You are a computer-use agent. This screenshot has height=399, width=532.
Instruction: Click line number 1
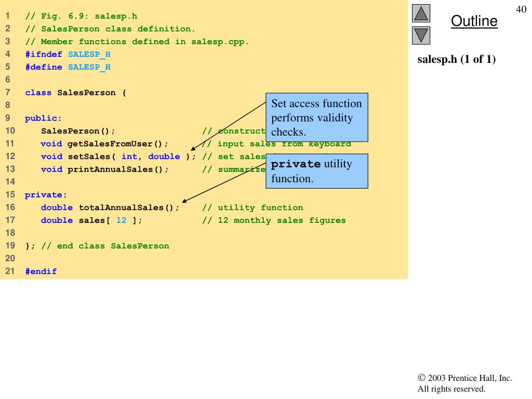pos(7,16)
